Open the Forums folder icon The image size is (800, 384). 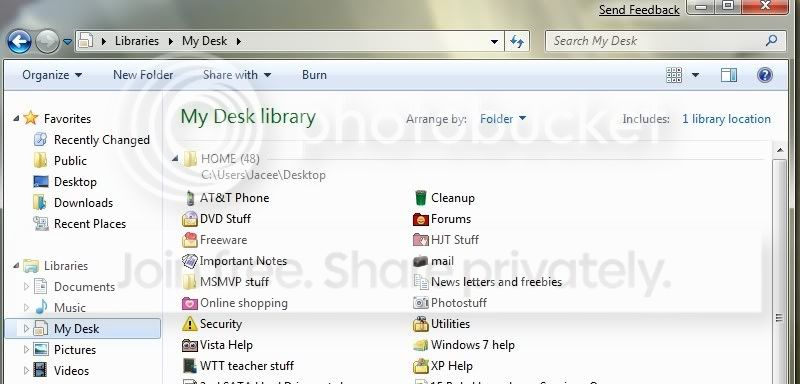[420, 219]
